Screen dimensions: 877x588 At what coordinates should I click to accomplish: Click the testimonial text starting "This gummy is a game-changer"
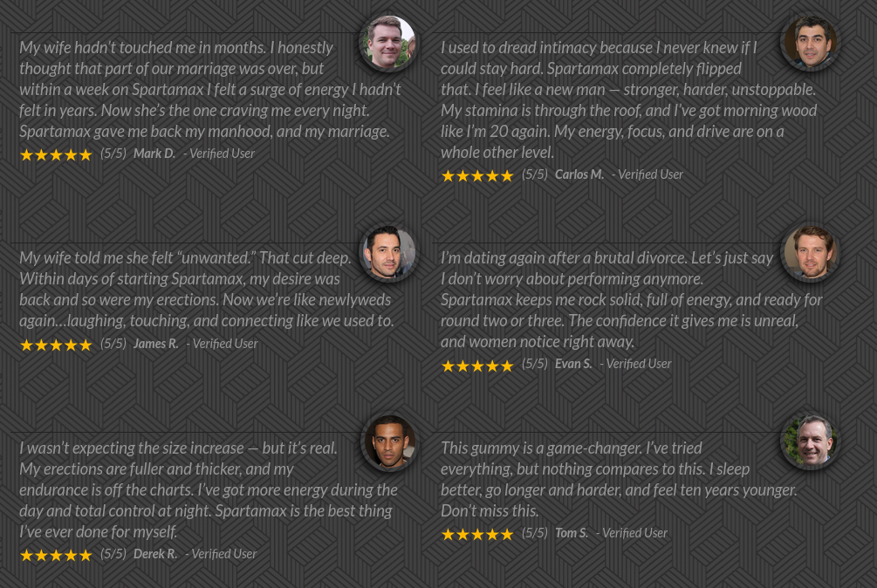click(618, 479)
